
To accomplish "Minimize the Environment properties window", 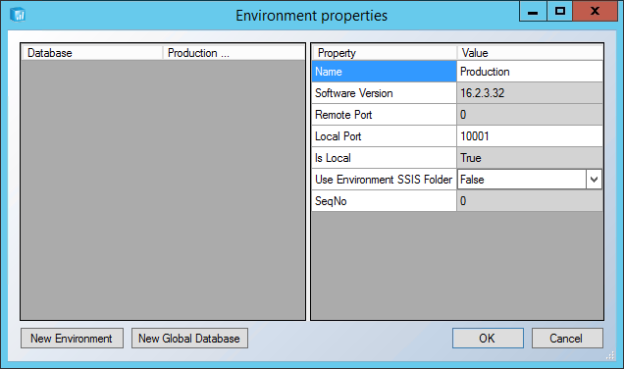I will [533, 11].
